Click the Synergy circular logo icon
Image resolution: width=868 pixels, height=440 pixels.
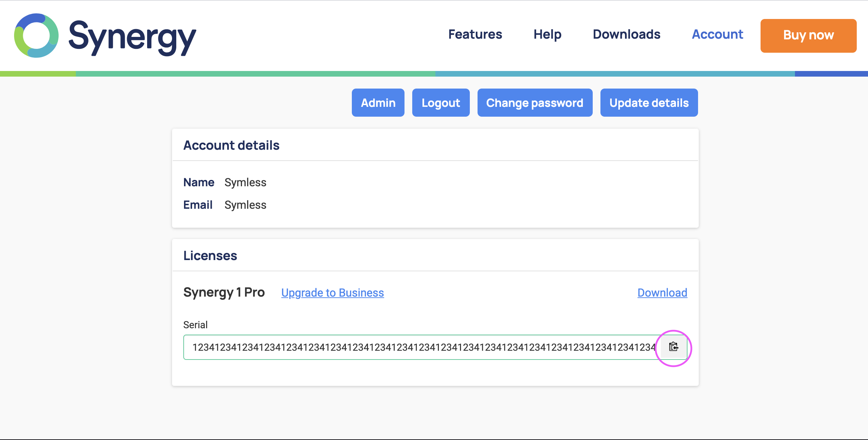click(36, 35)
